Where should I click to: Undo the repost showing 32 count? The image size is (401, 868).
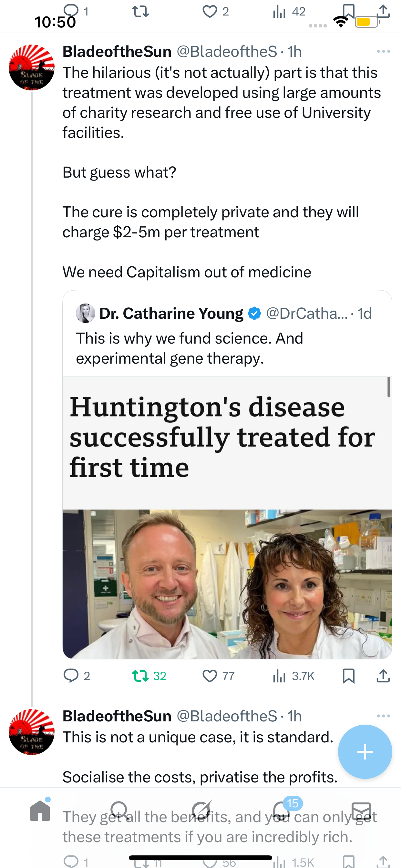(x=140, y=676)
